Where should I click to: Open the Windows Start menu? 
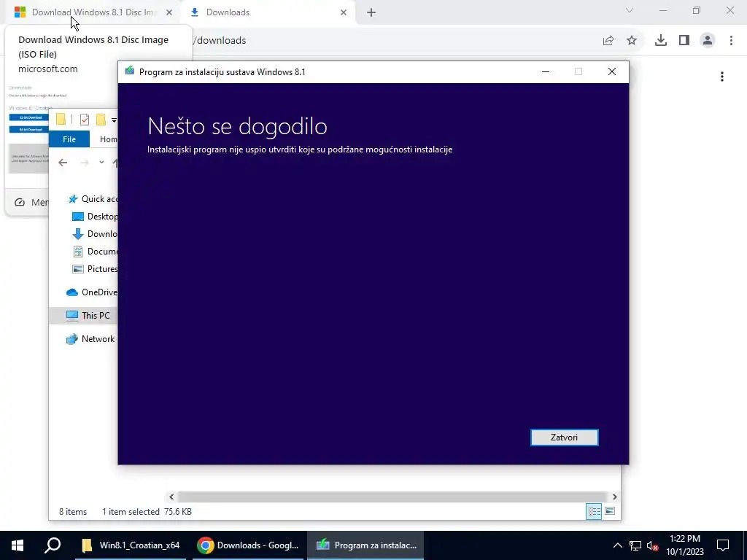[18, 545]
